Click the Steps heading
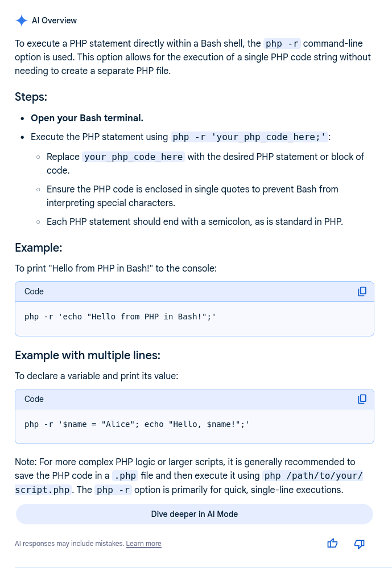392x575 pixels. [31, 97]
